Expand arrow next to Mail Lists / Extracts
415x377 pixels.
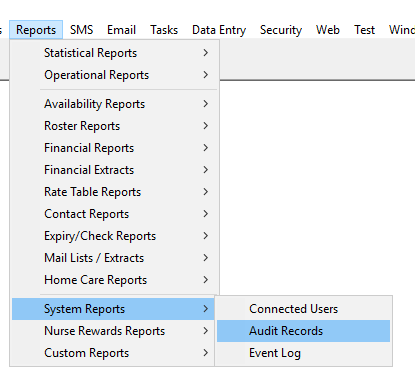(x=206, y=258)
